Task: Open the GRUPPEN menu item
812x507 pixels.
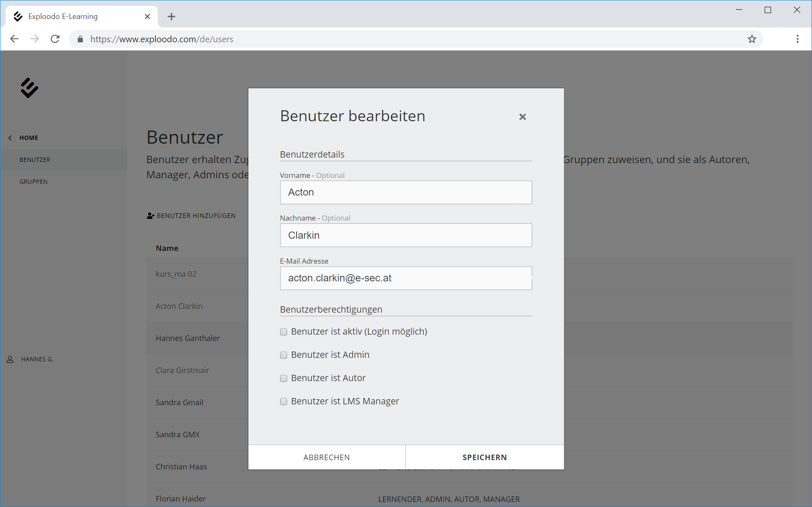Action: click(x=33, y=182)
